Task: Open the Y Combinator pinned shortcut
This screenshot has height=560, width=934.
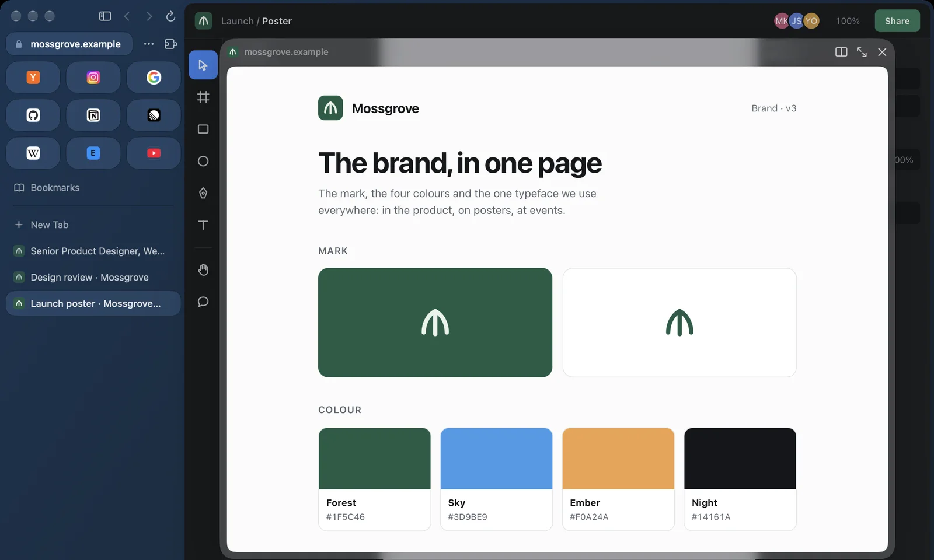Action: pyautogui.click(x=33, y=77)
